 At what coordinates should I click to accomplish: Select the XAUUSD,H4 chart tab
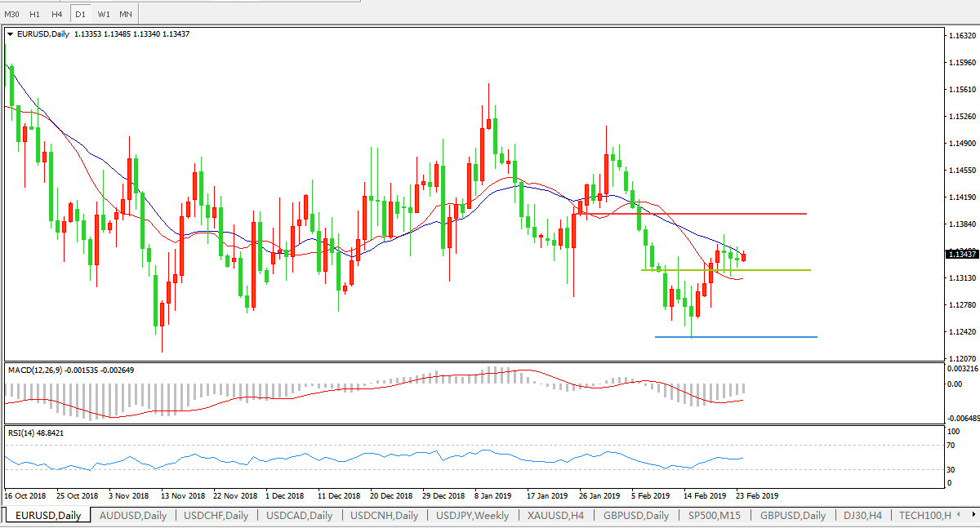pyautogui.click(x=556, y=515)
